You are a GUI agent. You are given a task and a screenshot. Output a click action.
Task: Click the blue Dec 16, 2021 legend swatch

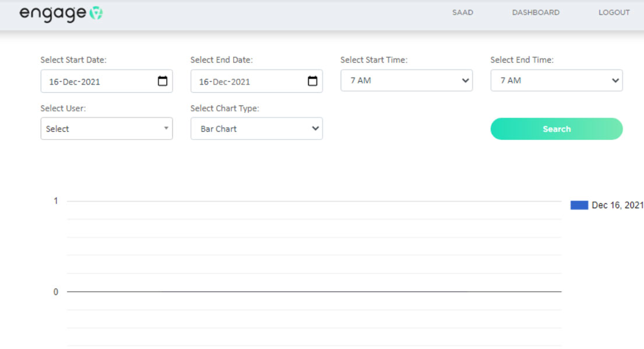click(x=579, y=205)
